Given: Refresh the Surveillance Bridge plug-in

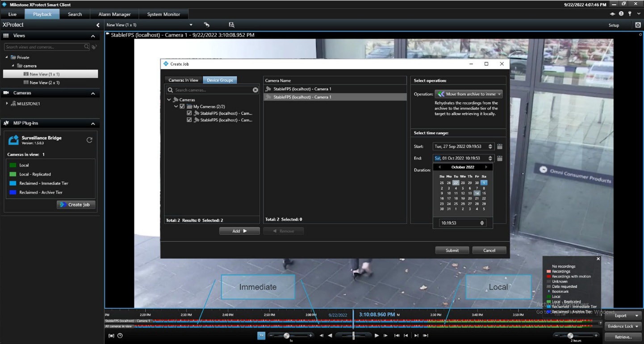Looking at the screenshot, I should (x=89, y=140).
